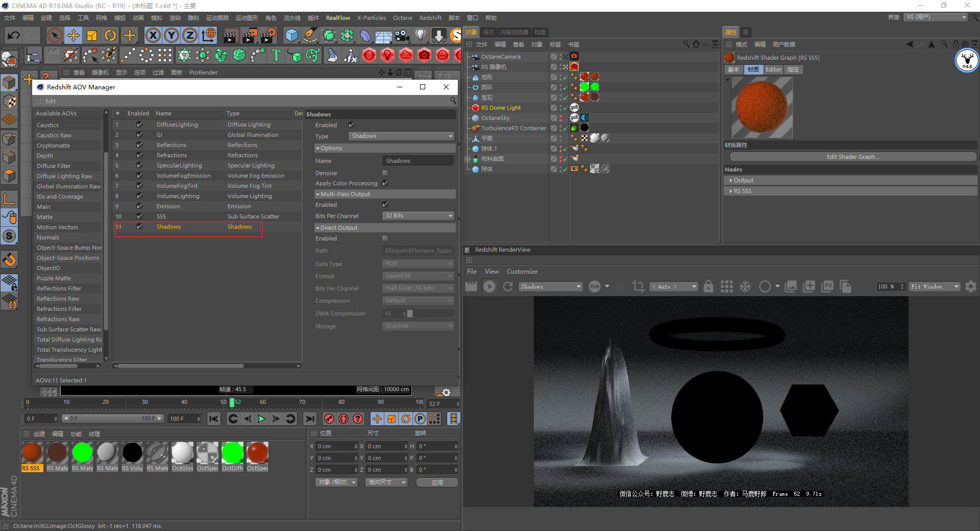Toggle Multi-Pass Output Enabled checkbox
Screen dimensions: 980x531
385,205
